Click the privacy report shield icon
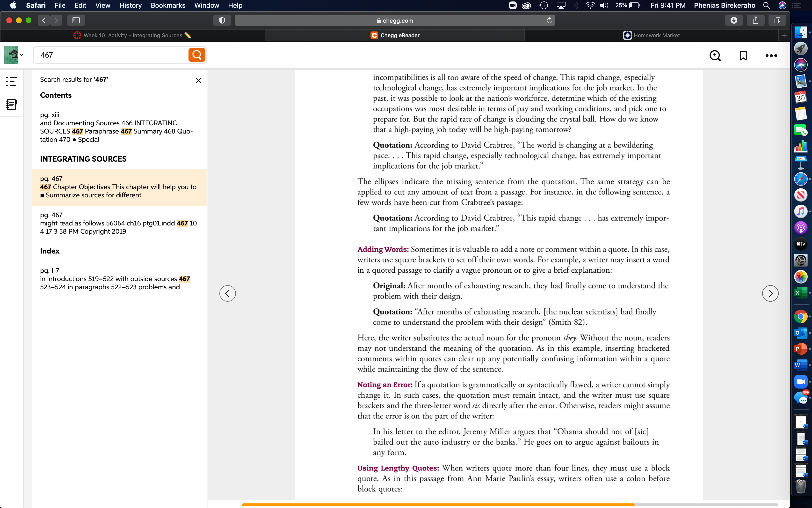Screen dimensions: 812x508 coord(222,21)
